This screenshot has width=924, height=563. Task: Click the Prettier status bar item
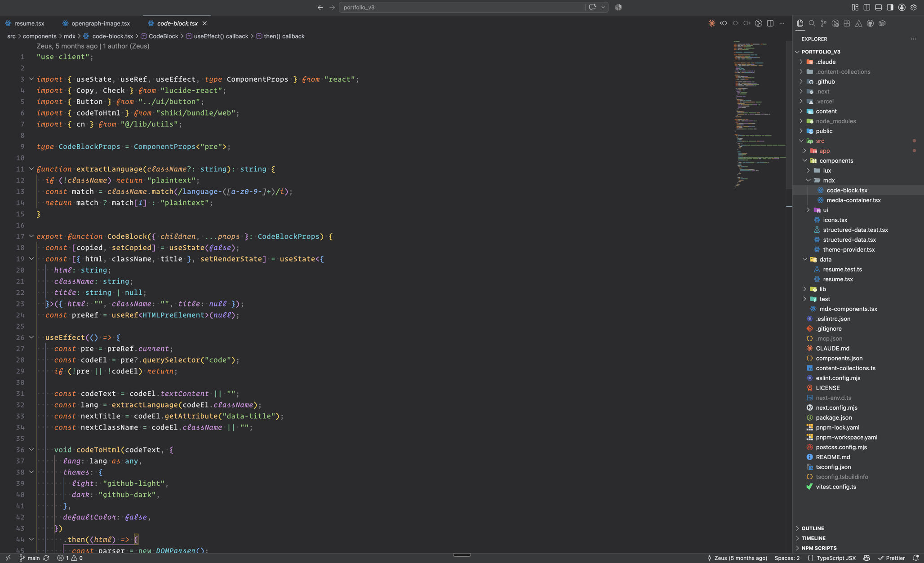coord(891,558)
